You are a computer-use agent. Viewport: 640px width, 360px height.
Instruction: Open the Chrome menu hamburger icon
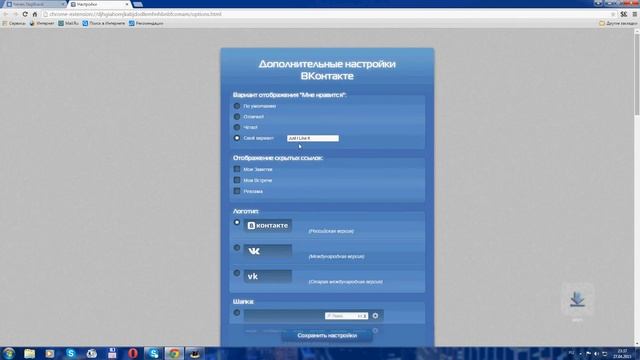pos(635,14)
